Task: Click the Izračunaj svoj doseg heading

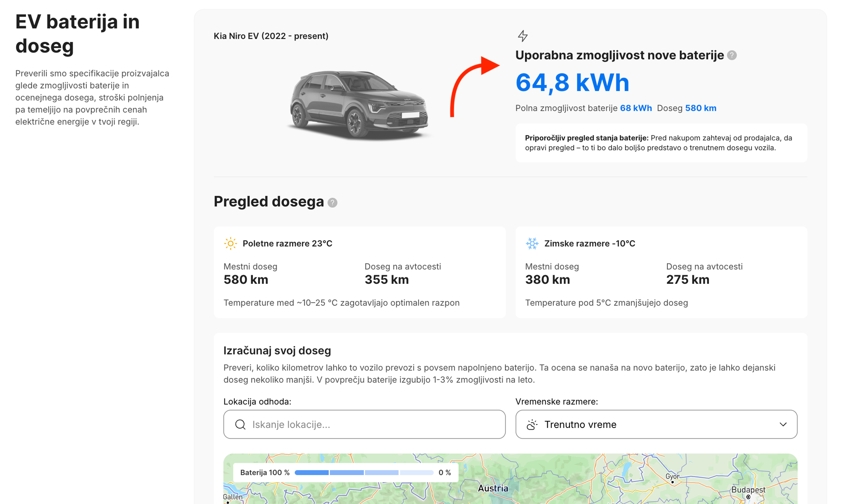Action: 277,351
